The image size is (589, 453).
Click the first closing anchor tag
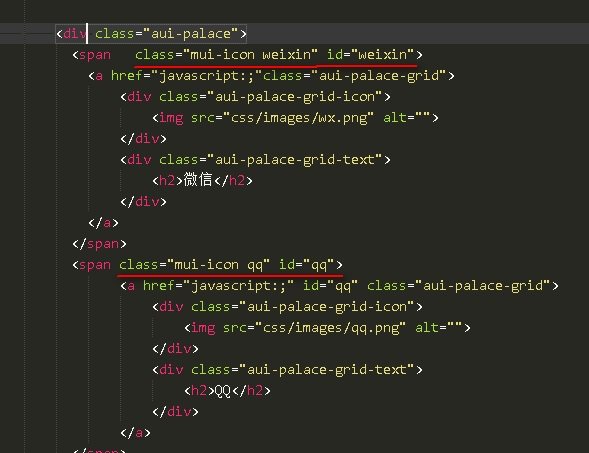[x=104, y=223]
